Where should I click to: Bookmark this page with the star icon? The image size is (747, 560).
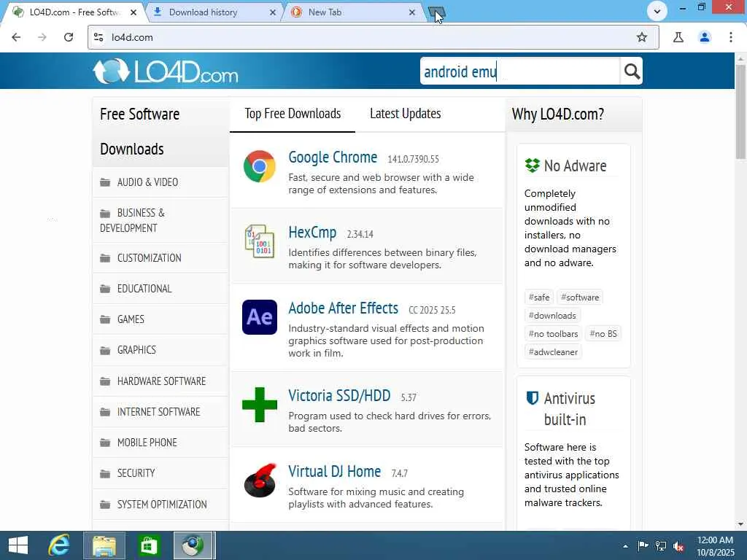(642, 37)
